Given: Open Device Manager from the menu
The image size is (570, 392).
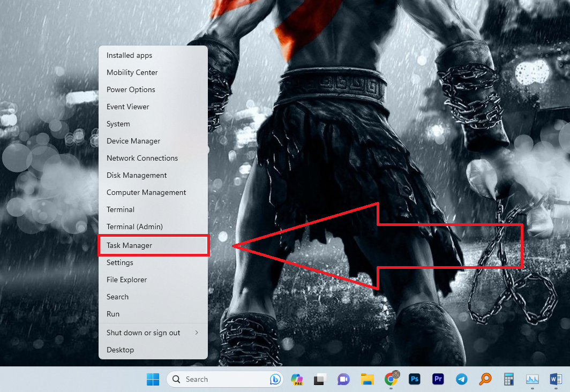Looking at the screenshot, I should coord(133,141).
